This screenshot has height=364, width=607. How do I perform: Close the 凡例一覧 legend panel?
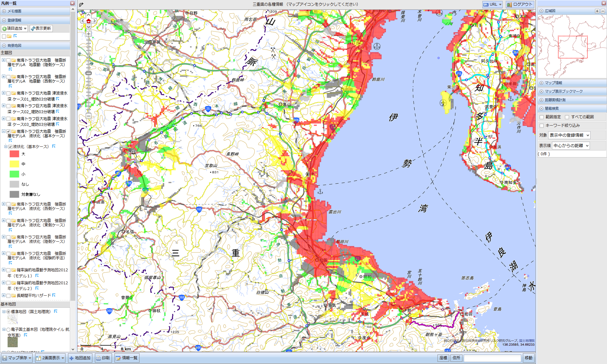(72, 3)
